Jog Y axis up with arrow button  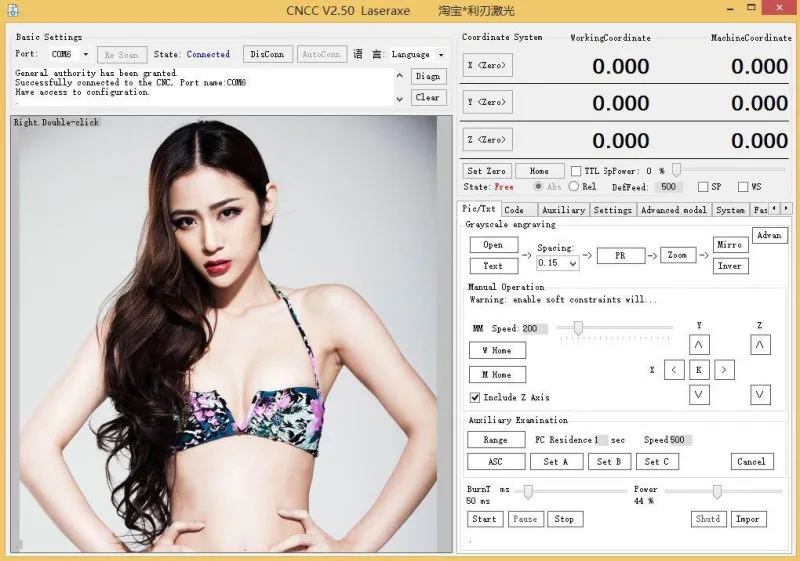699,345
